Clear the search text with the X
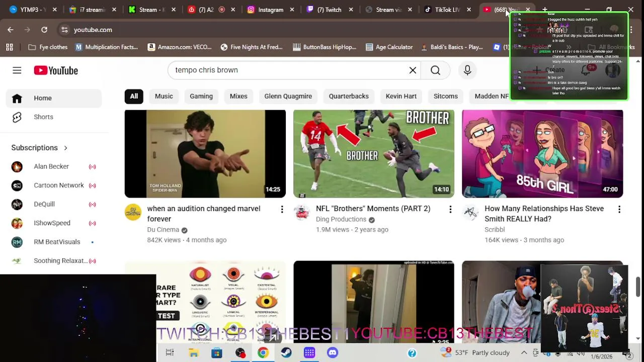Viewport: 644px width, 362px height. tap(413, 70)
